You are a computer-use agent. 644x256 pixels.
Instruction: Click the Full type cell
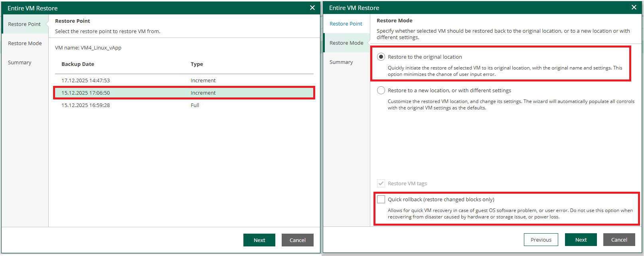[195, 105]
